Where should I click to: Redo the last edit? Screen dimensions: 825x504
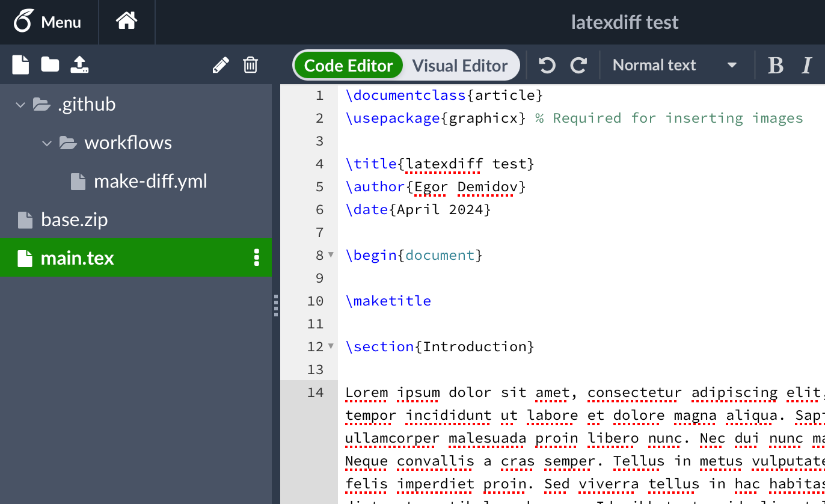pyautogui.click(x=578, y=64)
